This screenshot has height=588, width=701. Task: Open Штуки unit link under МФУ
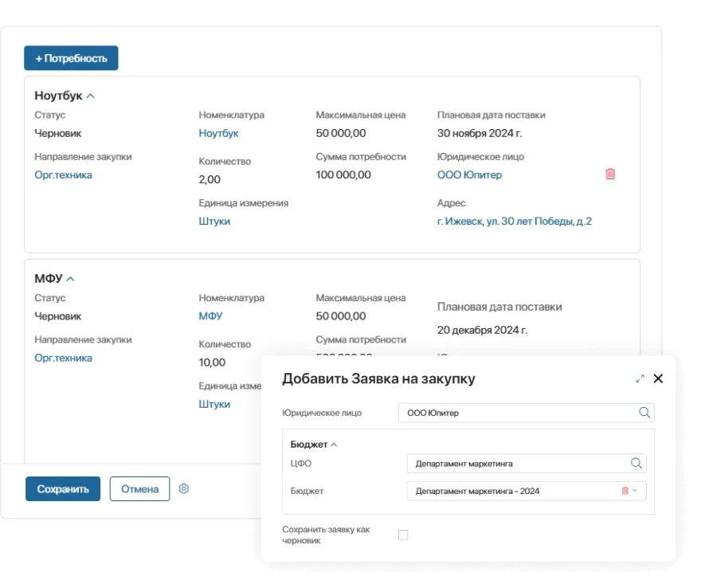click(214, 404)
